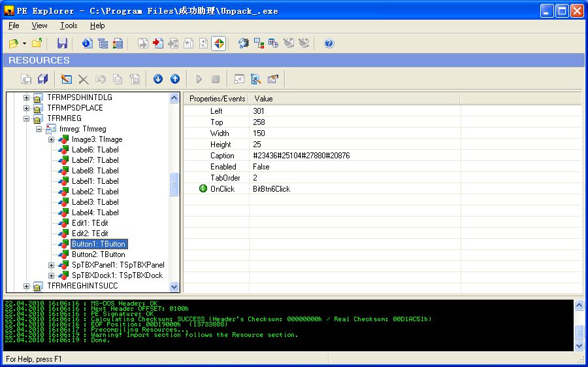Select Label1: TLabel in the tree
Image resolution: width=588 pixels, height=367 pixels.
coord(95,181)
